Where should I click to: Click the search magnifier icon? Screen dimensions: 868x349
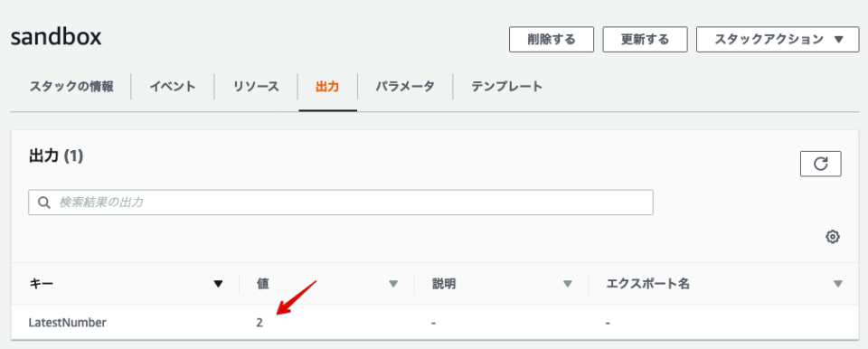[x=43, y=203]
